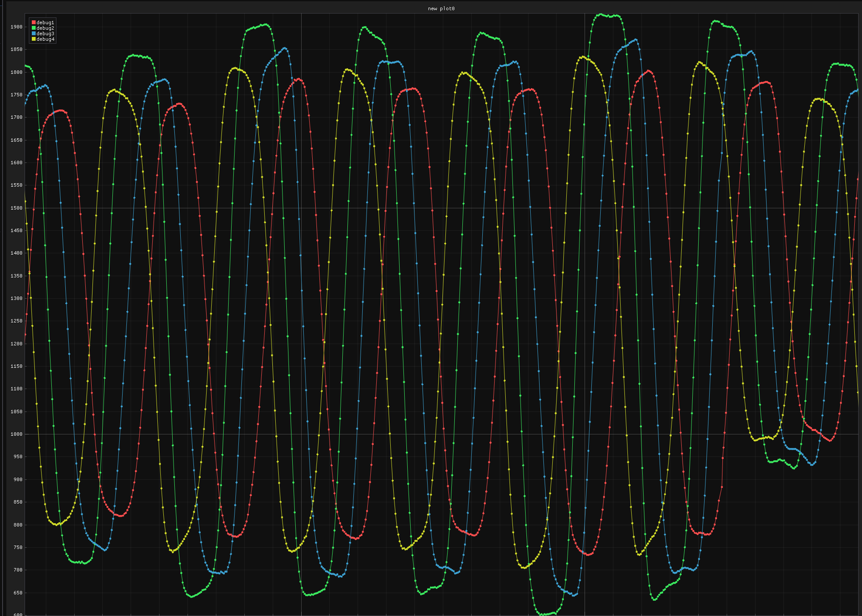
Task: Click the blue debug3 legend swatch
Action: point(34,34)
